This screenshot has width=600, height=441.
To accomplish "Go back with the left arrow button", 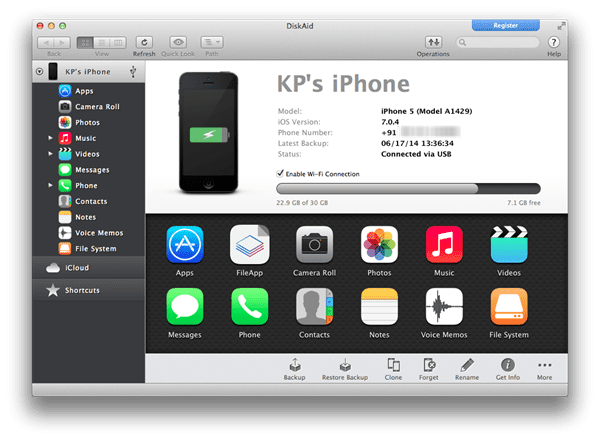I will [46, 42].
